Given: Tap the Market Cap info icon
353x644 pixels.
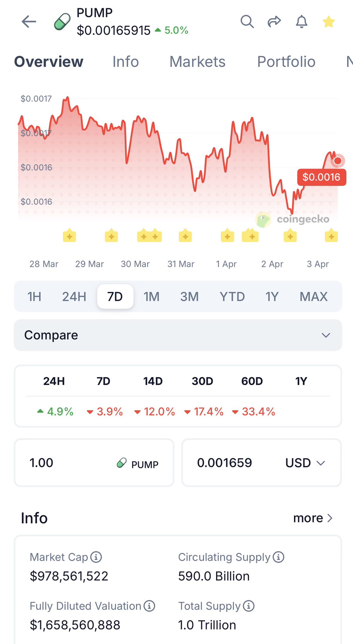Looking at the screenshot, I should (x=96, y=557).
